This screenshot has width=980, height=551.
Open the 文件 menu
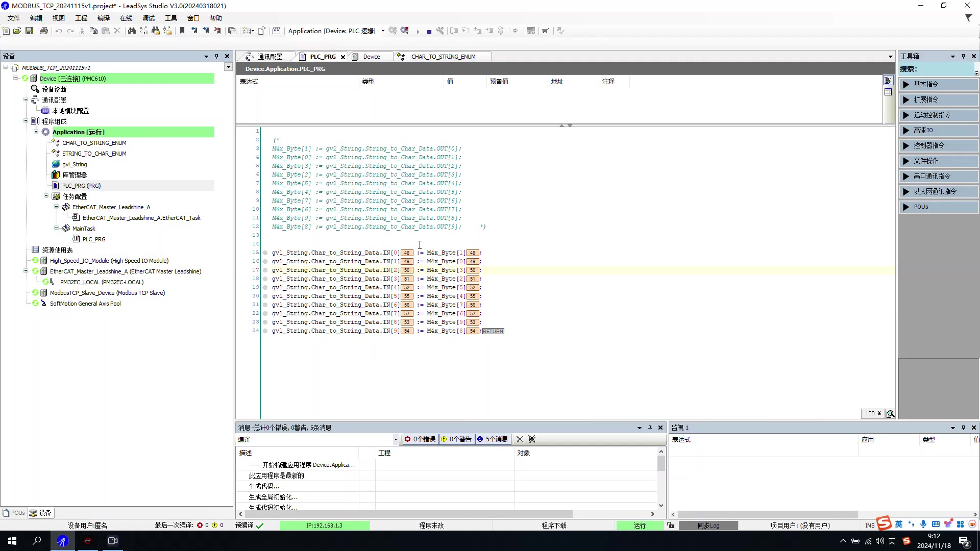tap(14, 18)
